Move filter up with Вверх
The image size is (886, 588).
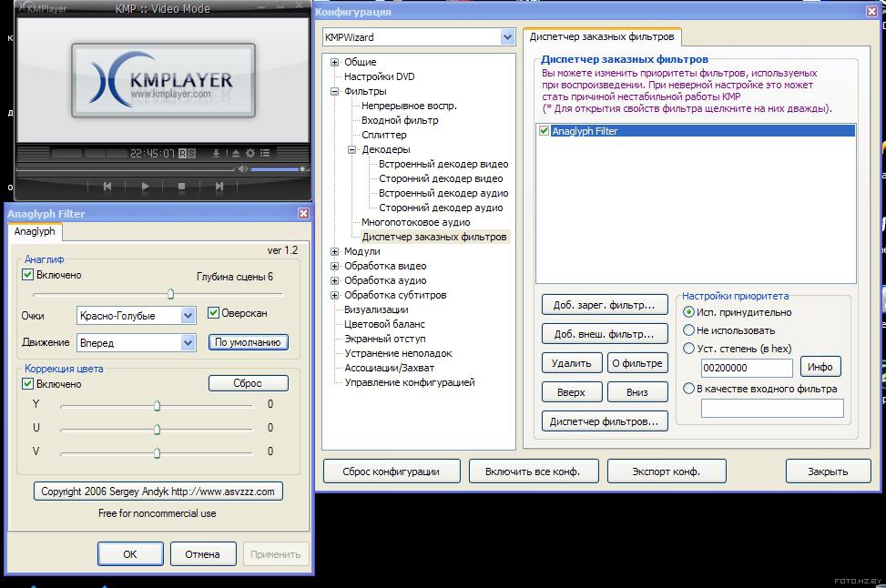571,392
